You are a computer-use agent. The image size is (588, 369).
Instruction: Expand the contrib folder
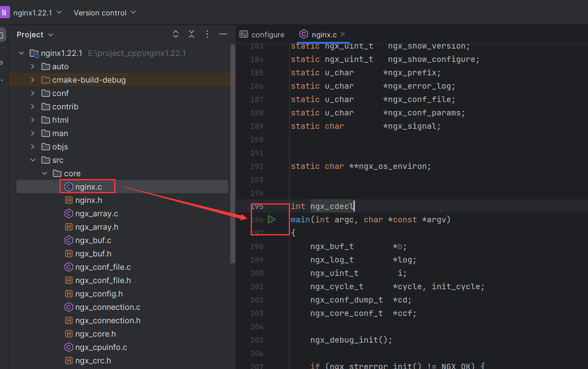click(x=33, y=107)
